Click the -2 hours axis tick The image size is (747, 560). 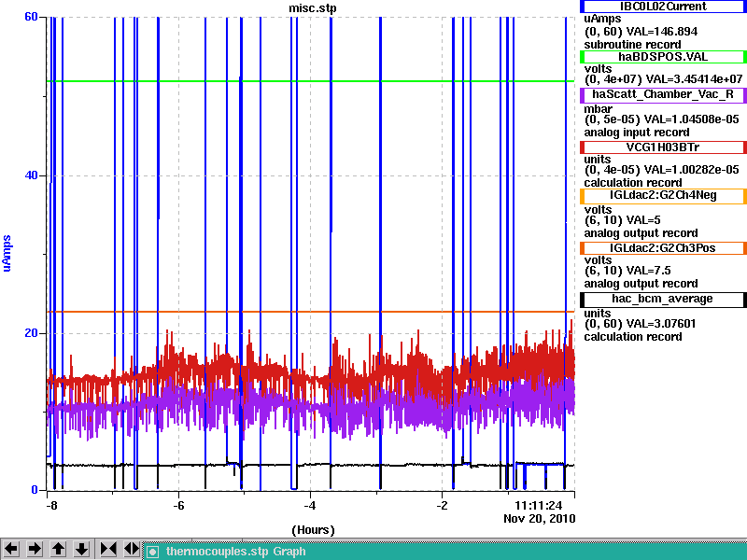click(442, 506)
